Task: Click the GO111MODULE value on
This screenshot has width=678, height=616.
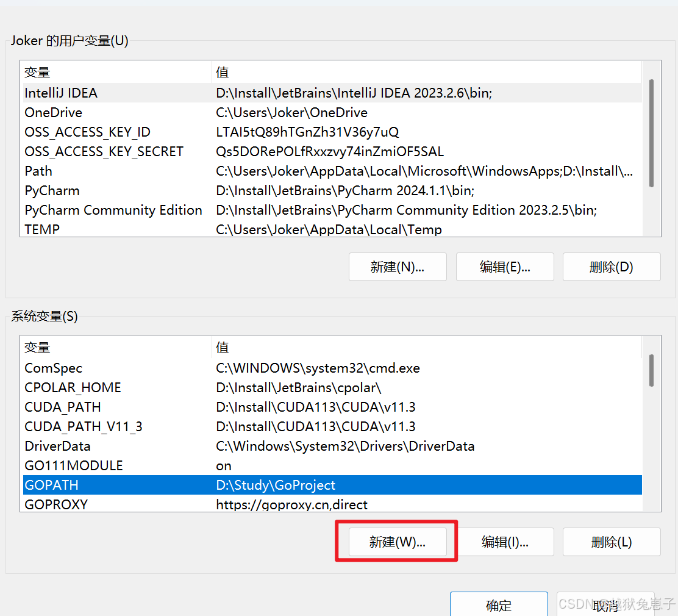Action: click(224, 466)
